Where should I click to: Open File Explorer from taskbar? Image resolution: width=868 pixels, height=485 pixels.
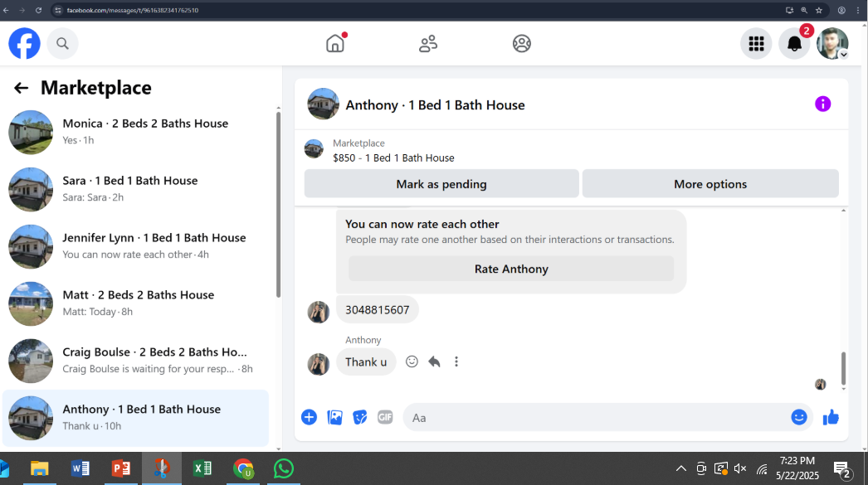(39, 468)
